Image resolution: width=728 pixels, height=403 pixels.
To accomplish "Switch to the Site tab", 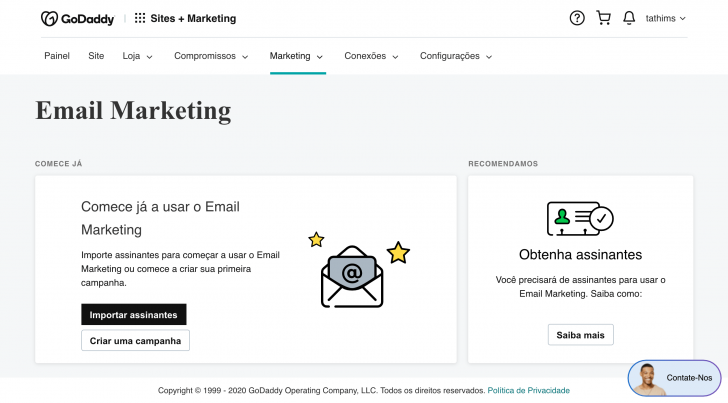I will (x=96, y=56).
